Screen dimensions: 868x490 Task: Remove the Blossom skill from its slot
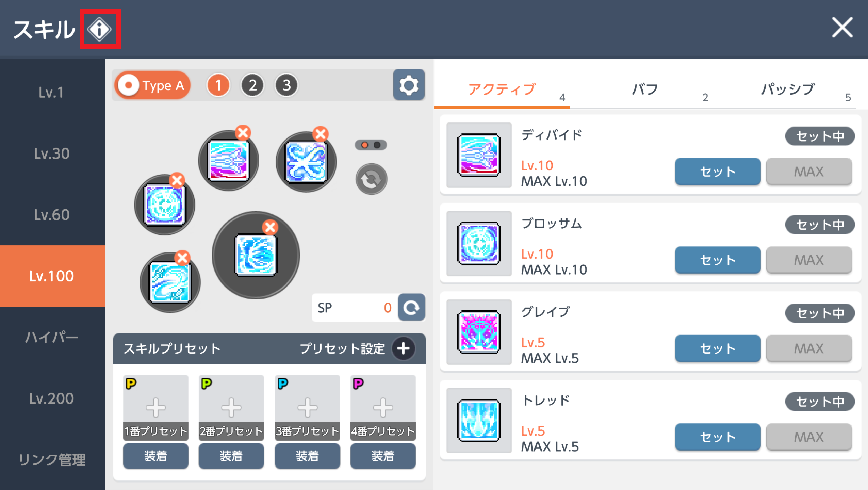pos(177,180)
